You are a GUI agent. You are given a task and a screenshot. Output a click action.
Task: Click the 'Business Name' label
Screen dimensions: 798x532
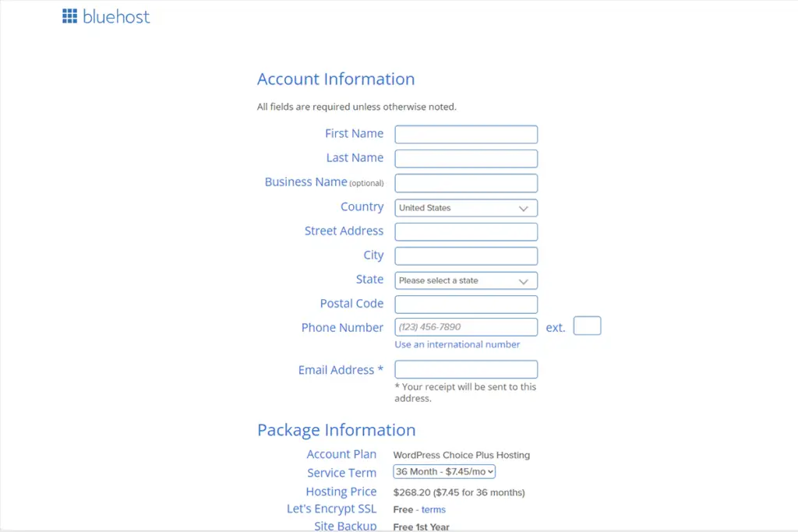pyautogui.click(x=305, y=182)
